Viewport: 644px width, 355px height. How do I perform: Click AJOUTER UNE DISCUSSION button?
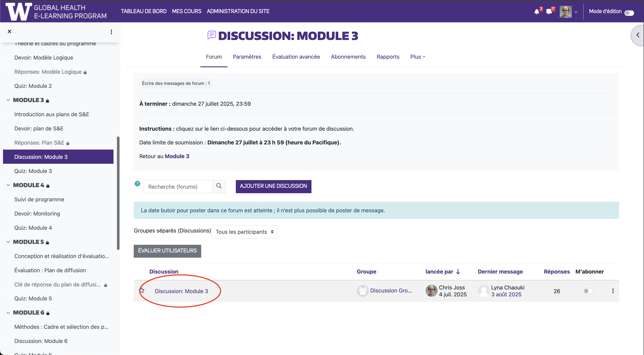(273, 186)
